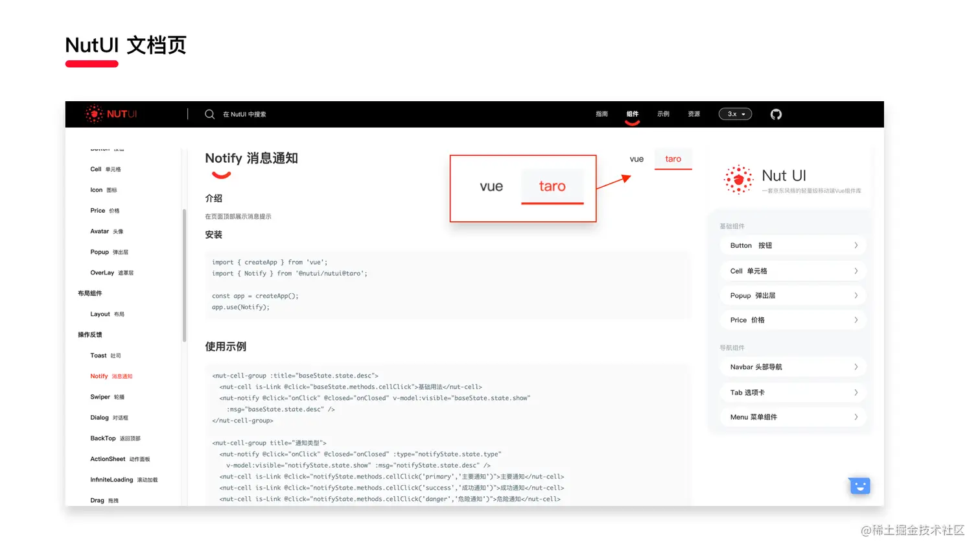Open the 组件 nav item
Viewport: 980px width, 552px height.
(633, 114)
